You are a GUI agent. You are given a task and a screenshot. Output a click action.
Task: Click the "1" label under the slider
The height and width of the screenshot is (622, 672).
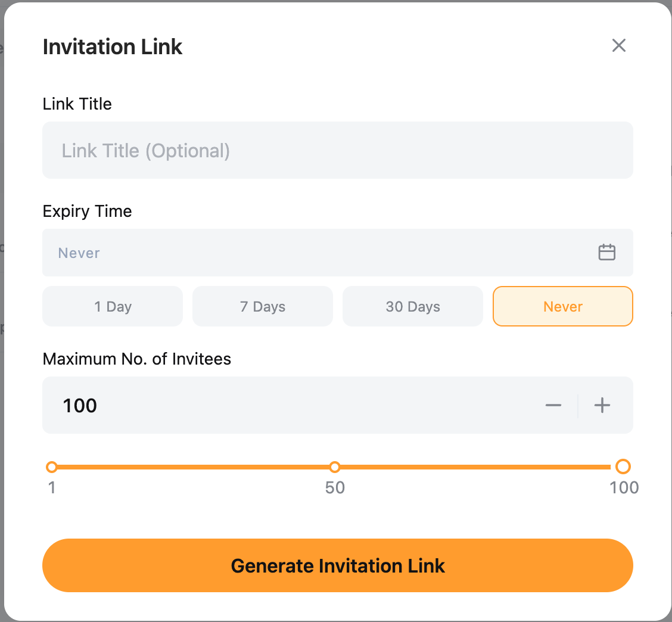(x=52, y=488)
